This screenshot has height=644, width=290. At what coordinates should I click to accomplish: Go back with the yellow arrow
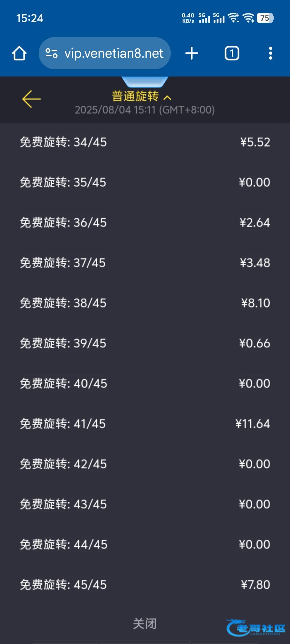pos(31,99)
